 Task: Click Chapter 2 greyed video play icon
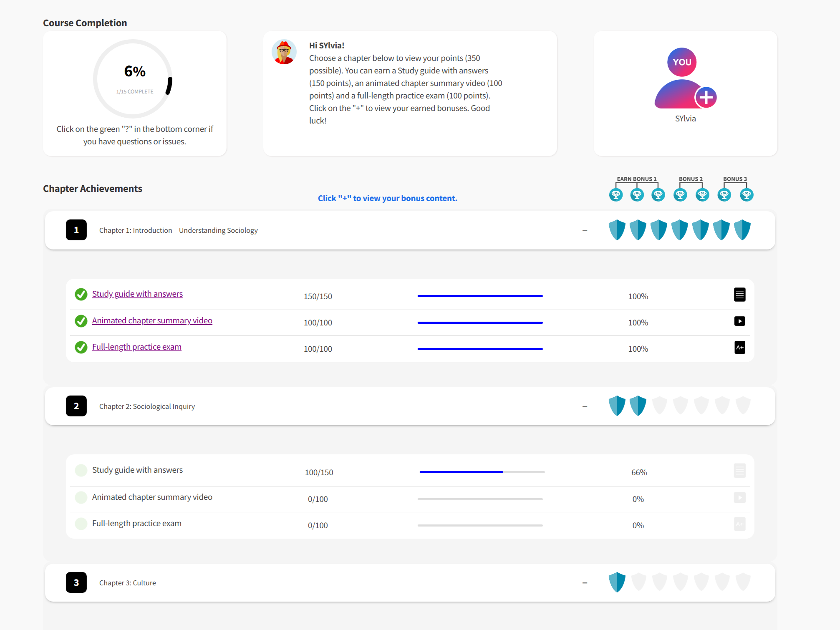click(x=740, y=497)
